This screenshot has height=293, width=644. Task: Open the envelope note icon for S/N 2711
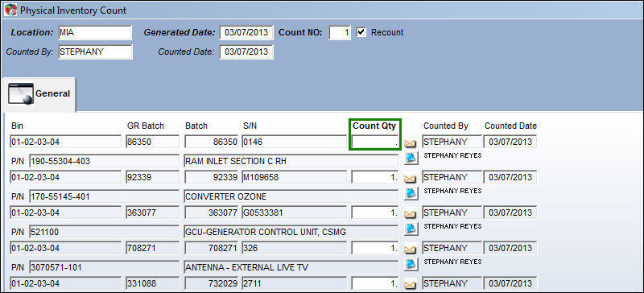click(x=411, y=284)
